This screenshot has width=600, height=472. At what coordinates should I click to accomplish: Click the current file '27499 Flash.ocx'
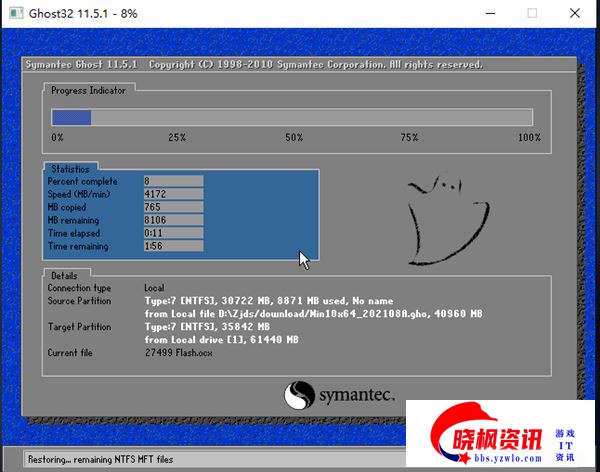178,353
